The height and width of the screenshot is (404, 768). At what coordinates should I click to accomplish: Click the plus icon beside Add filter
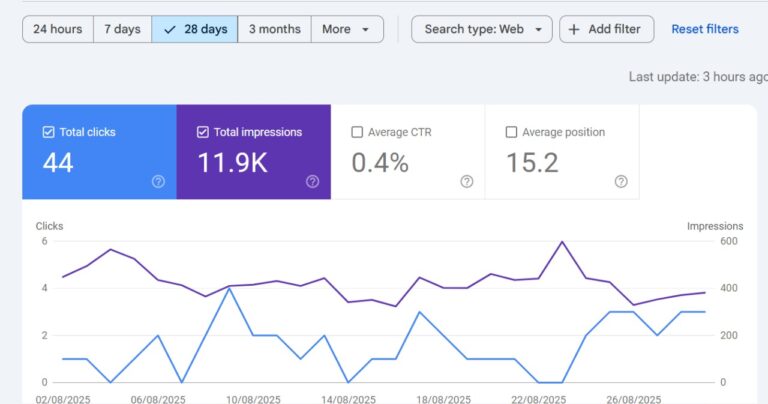coord(574,29)
